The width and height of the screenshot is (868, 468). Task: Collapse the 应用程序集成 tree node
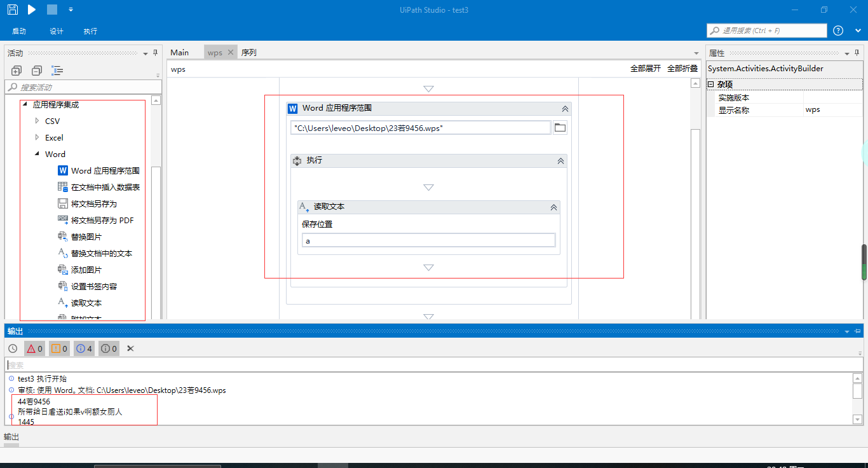[x=25, y=104]
